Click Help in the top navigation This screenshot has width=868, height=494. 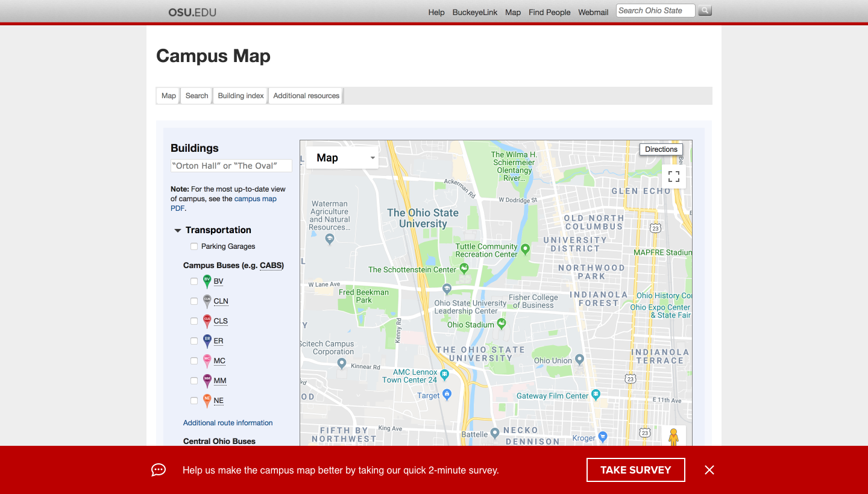pyautogui.click(x=436, y=12)
